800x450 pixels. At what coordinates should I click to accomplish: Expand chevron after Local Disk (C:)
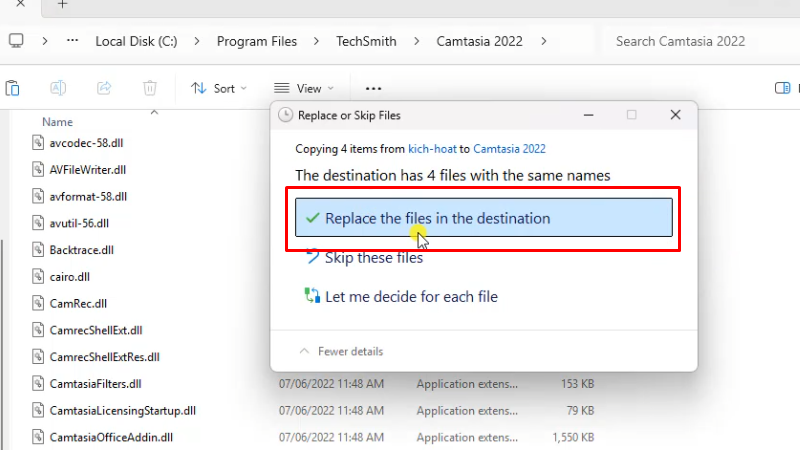(x=197, y=41)
